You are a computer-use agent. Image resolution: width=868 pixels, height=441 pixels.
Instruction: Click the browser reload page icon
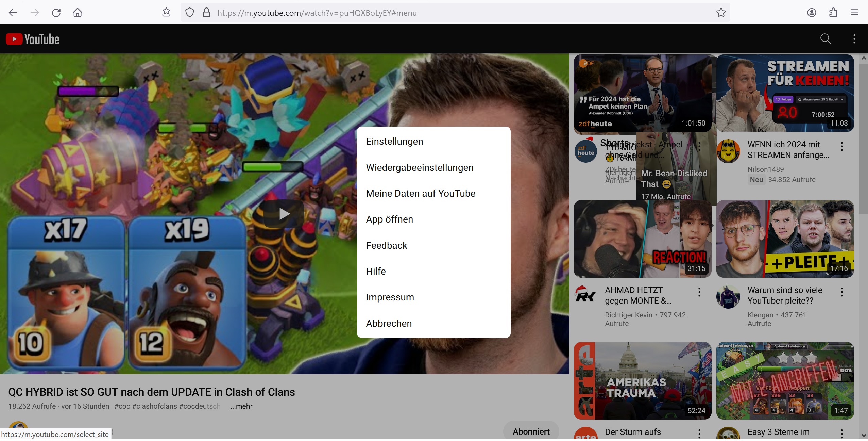(x=56, y=13)
